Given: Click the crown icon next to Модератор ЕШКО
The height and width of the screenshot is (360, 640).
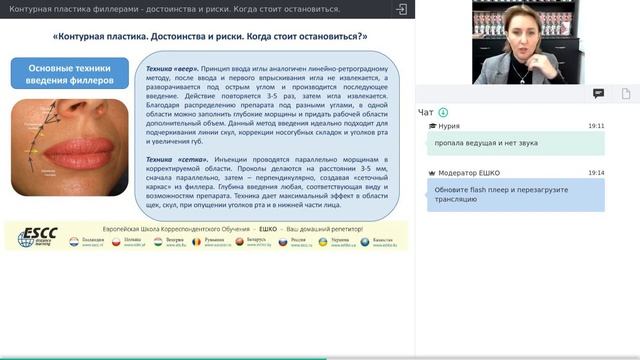Looking at the screenshot, I should [432, 173].
